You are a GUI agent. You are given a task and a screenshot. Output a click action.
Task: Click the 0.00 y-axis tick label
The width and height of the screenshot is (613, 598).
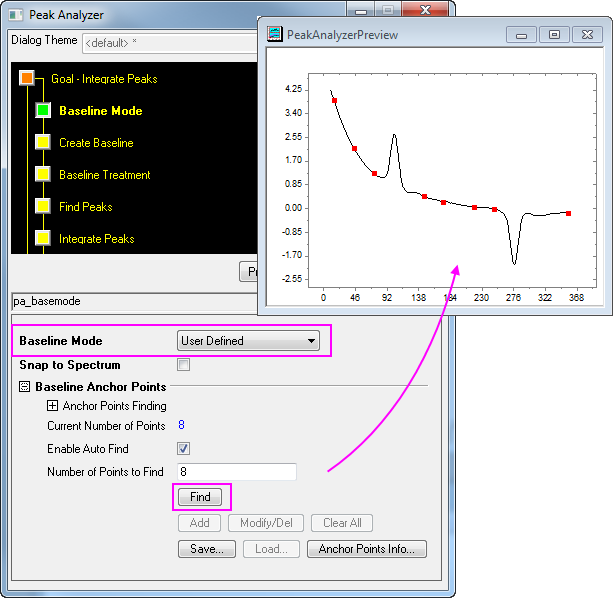[294, 208]
